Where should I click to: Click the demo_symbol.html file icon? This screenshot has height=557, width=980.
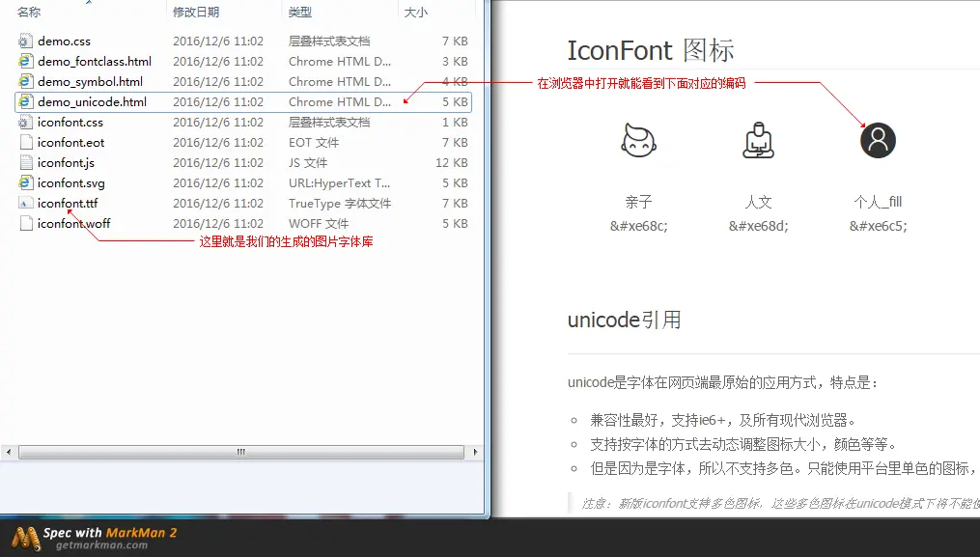click(25, 82)
